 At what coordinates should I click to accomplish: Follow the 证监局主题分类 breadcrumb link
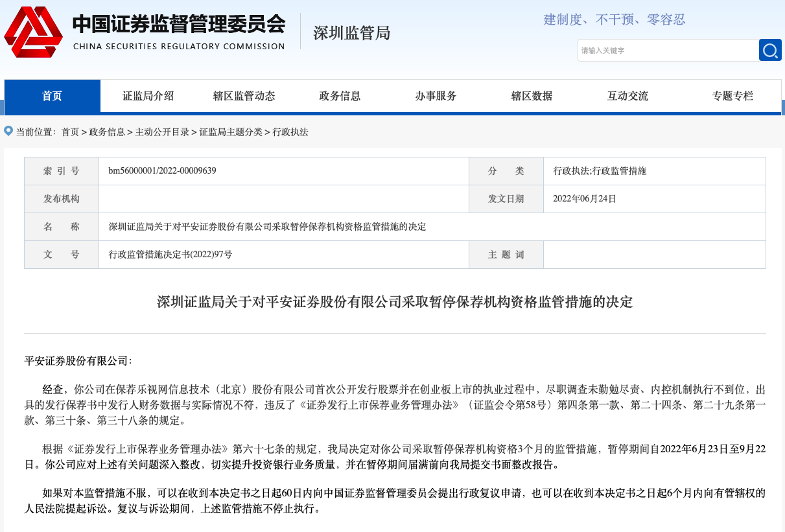(231, 132)
